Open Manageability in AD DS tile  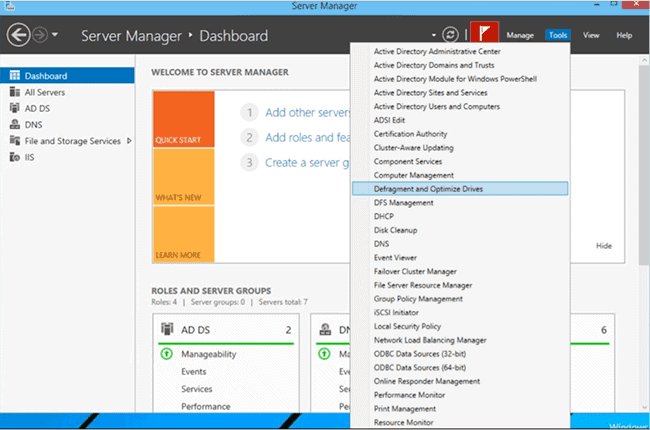[x=209, y=354]
